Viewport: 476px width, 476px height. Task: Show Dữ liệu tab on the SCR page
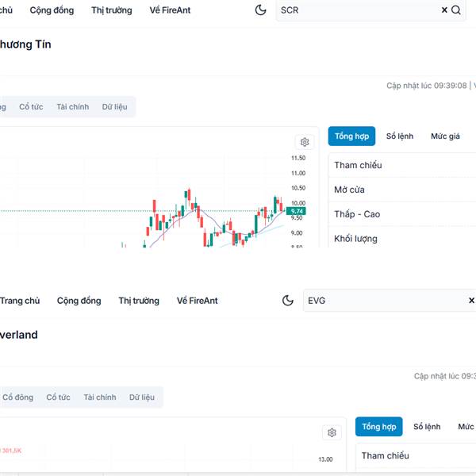click(114, 107)
